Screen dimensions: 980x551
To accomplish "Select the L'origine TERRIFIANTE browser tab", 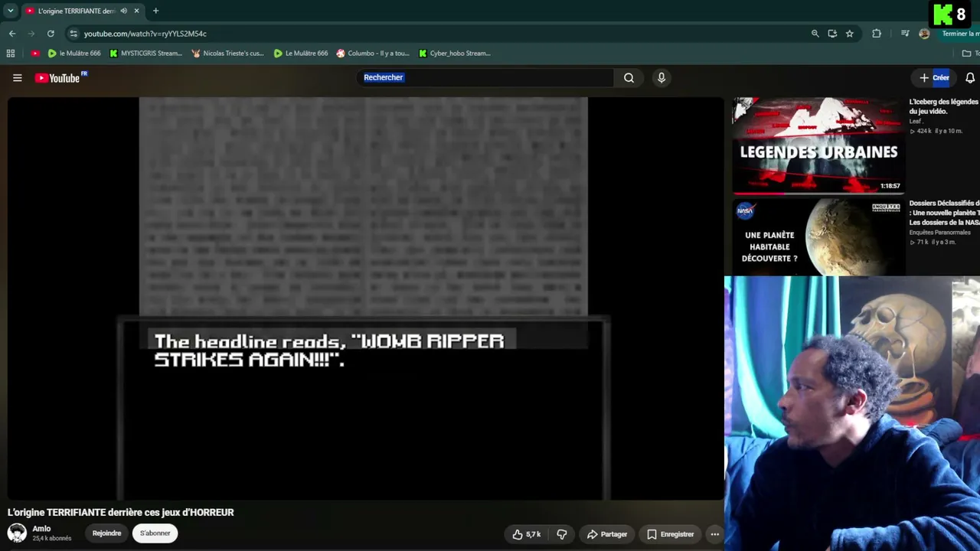I will click(x=83, y=11).
